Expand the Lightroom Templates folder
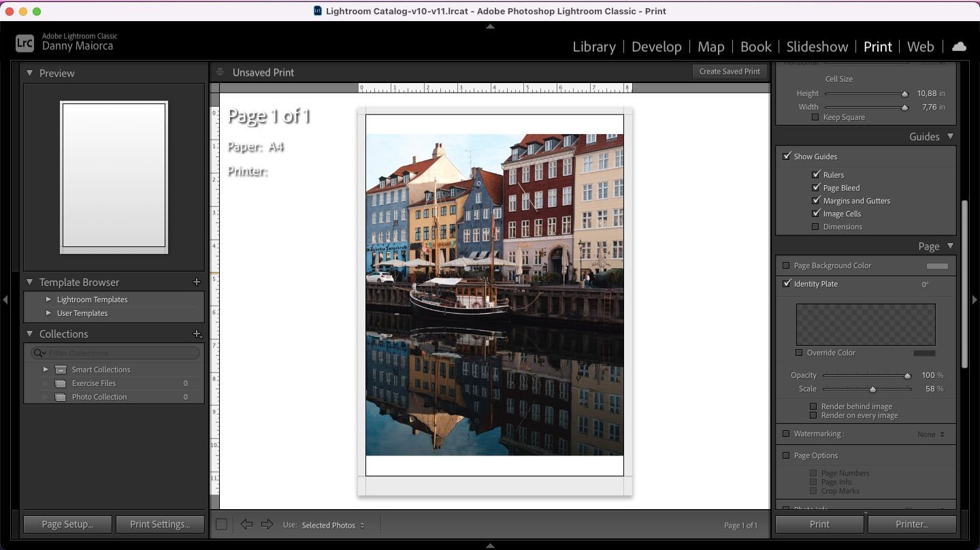 [x=48, y=300]
